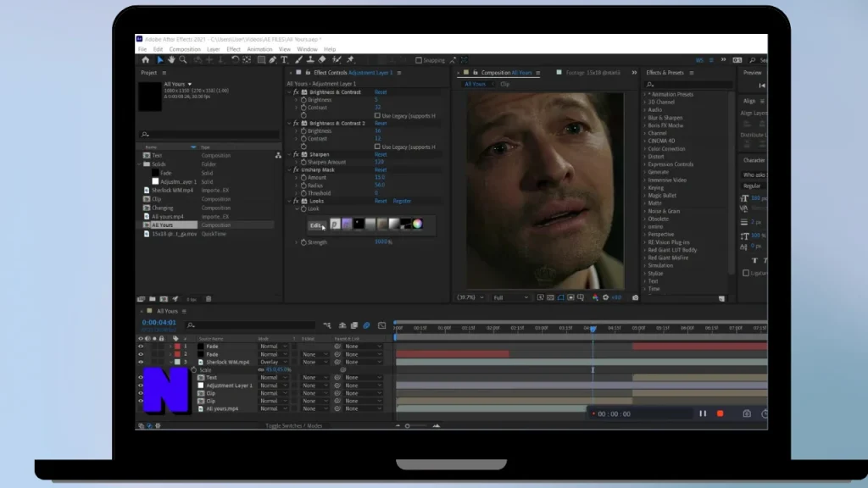Image resolution: width=868 pixels, height=488 pixels.
Task: Select the Pen tool
Action: (273, 60)
